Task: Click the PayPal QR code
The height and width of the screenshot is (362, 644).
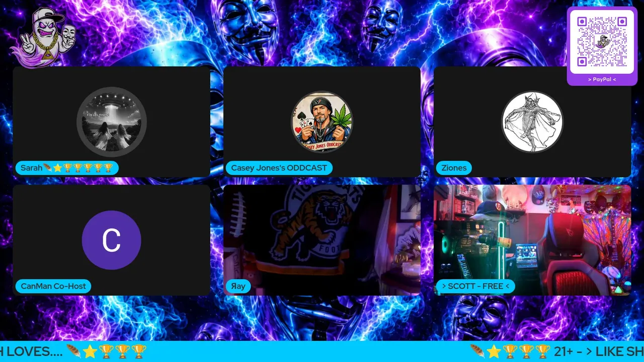Action: point(602,42)
